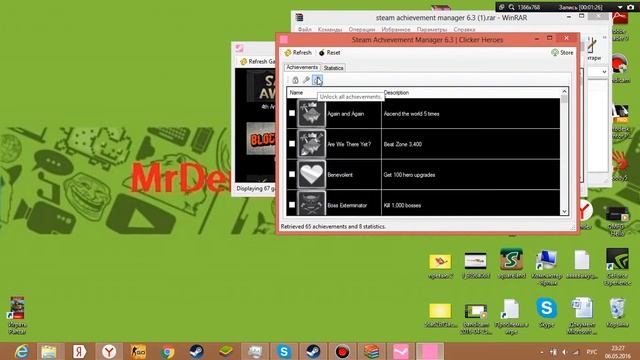Click the volume icon in system tray
640x360 pixels.
[x=564, y=352]
